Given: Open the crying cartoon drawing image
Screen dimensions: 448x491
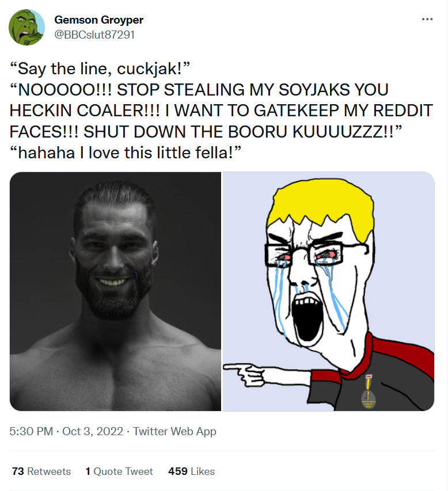Looking at the screenshot, I should coord(328,291).
